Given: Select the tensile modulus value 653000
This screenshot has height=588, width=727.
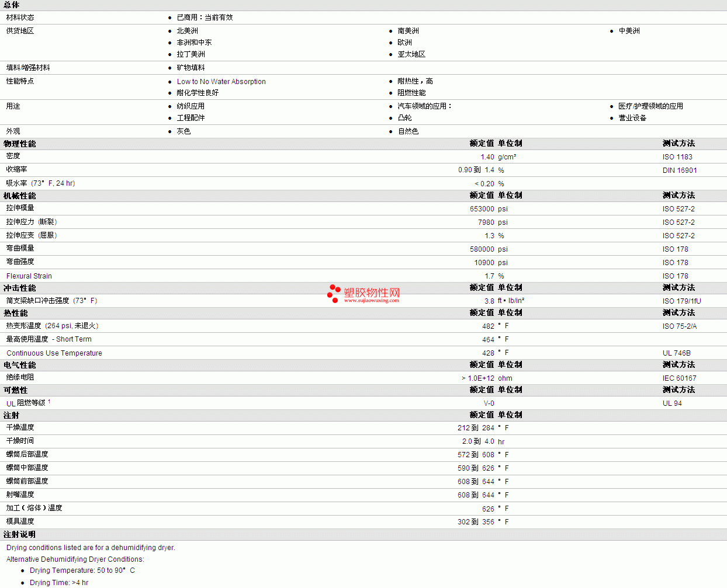Looking at the screenshot, I should pos(482,209).
